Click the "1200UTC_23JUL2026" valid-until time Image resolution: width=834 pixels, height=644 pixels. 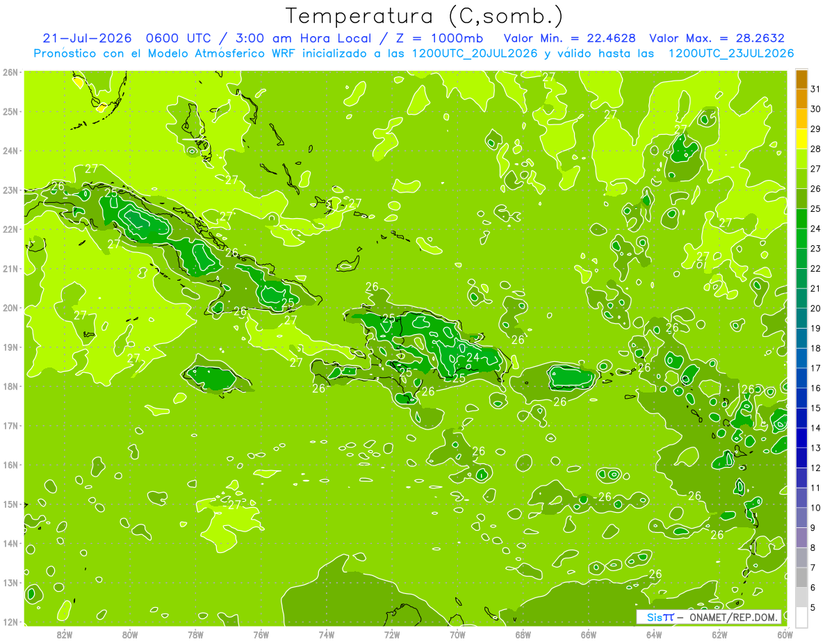point(731,53)
